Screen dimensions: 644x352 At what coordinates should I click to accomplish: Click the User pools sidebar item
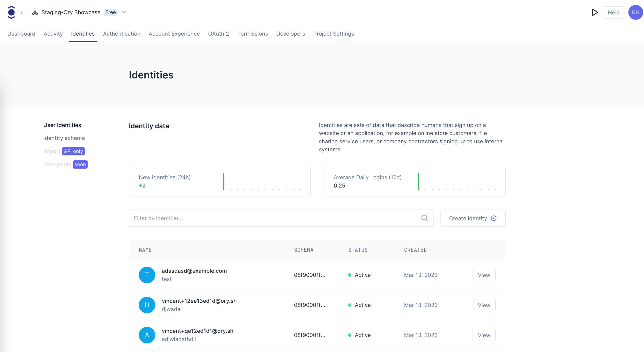(x=57, y=164)
